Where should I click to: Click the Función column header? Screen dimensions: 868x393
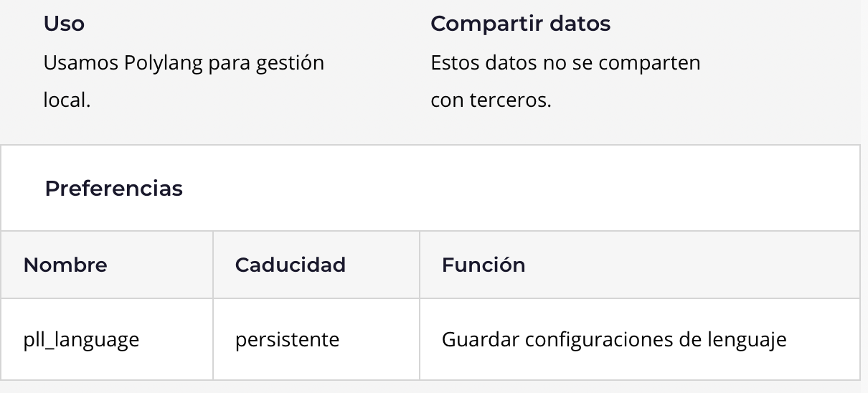click(x=483, y=265)
